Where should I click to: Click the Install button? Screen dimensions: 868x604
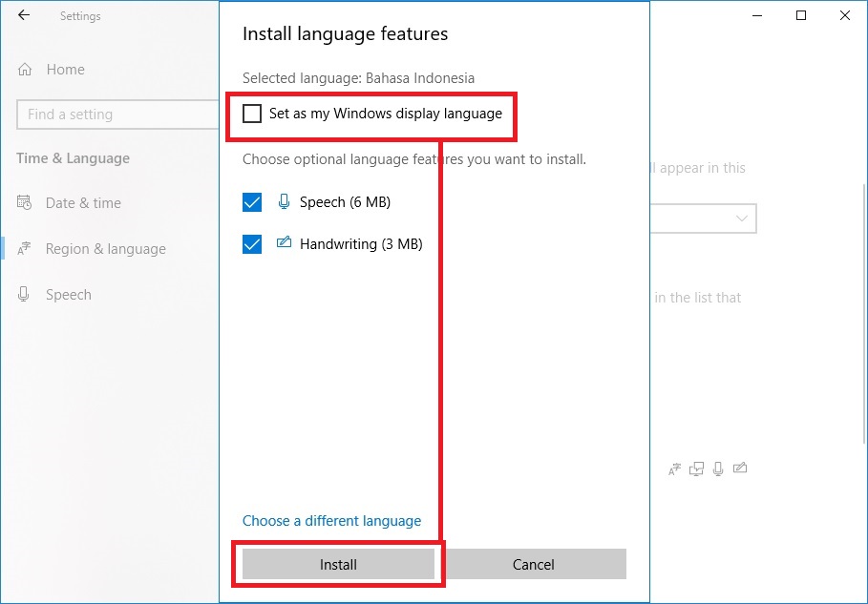click(x=338, y=564)
